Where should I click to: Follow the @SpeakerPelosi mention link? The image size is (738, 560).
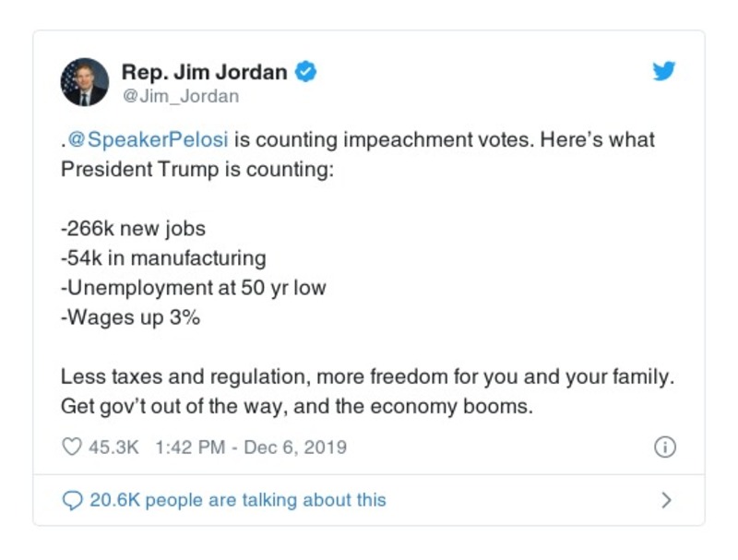click(x=146, y=140)
